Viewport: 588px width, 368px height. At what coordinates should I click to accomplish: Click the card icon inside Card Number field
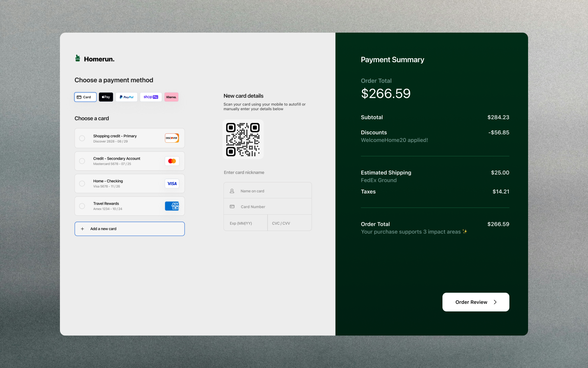232,206
